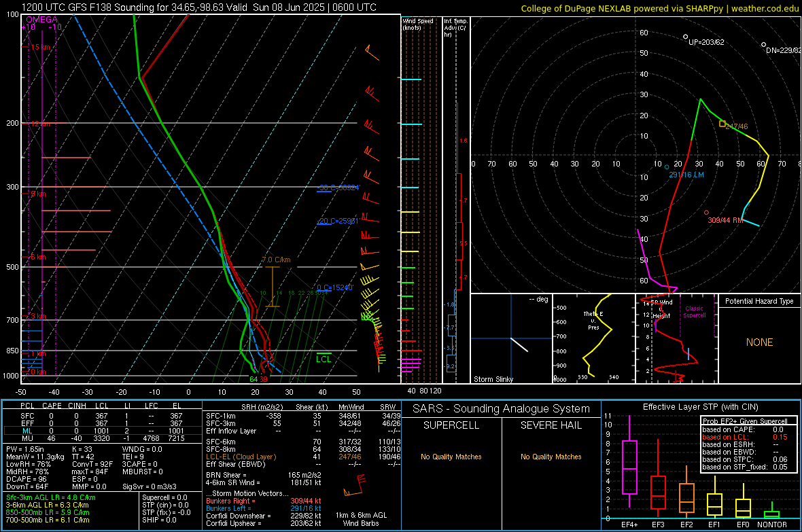Click 'SARS - Sounding Analogue System' heading
This screenshot has width=802, height=532.
(x=502, y=409)
